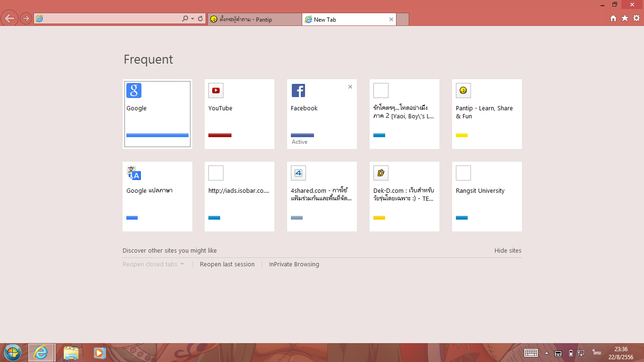This screenshot has height=362, width=644.
Task: Click the Active label on Facebook tile
Action: coord(299,142)
